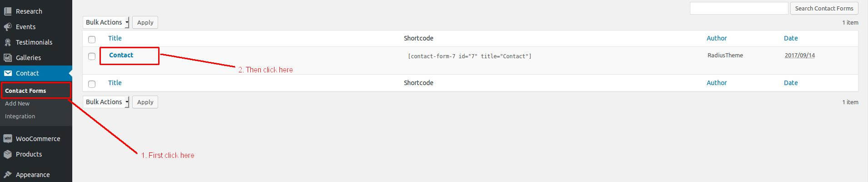The image size is (868, 182).
Task: Open the Add New submenu item
Action: point(17,103)
